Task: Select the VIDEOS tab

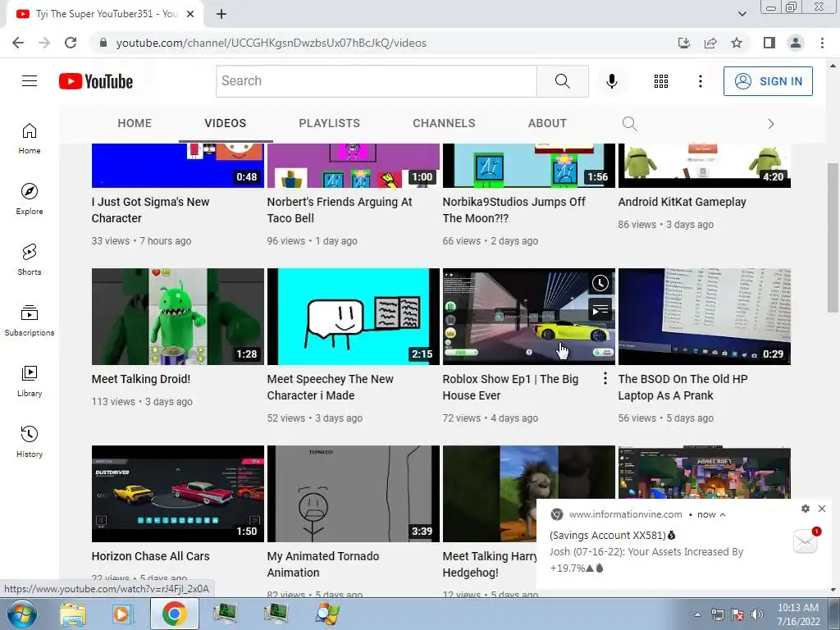Action: pyautogui.click(x=225, y=123)
